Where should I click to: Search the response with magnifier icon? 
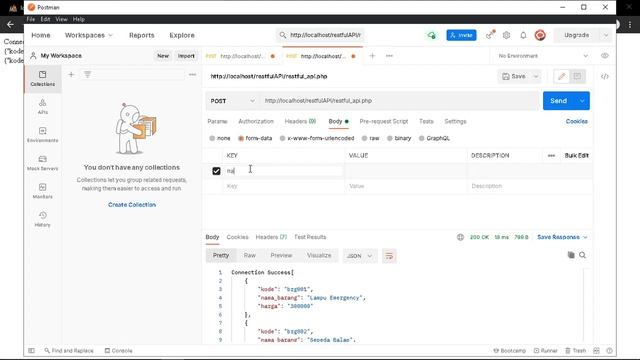(582, 255)
